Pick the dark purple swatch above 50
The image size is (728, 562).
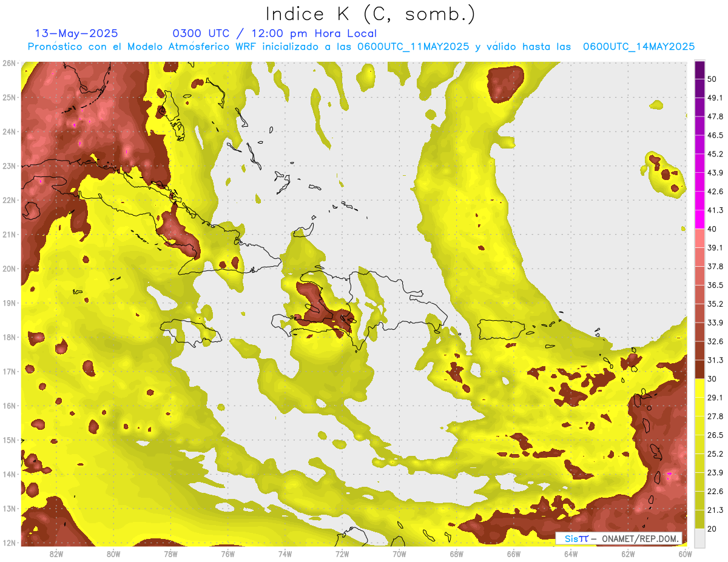coord(699,70)
